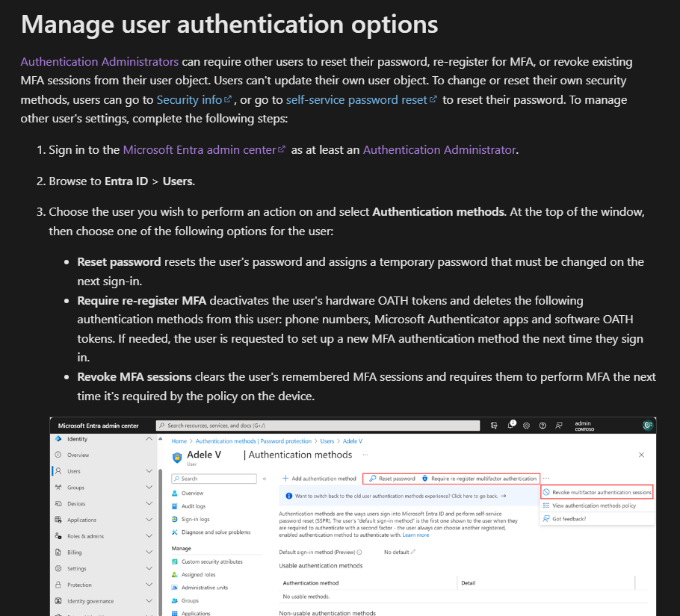The image size is (680, 616).
Task: Open the help icon in the top bar
Action: [543, 425]
